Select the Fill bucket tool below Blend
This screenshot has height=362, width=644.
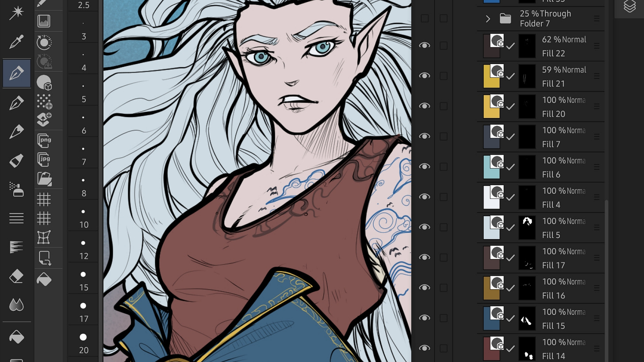coord(16,337)
